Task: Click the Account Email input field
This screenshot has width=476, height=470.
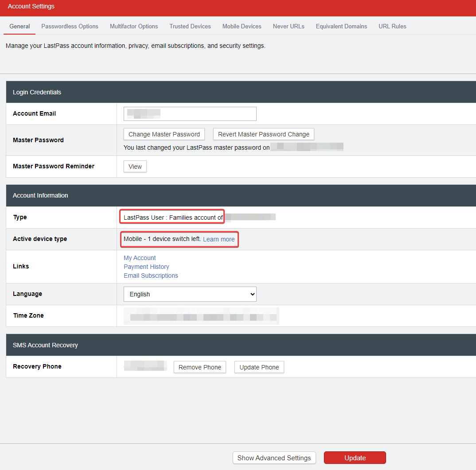Action: 190,114
